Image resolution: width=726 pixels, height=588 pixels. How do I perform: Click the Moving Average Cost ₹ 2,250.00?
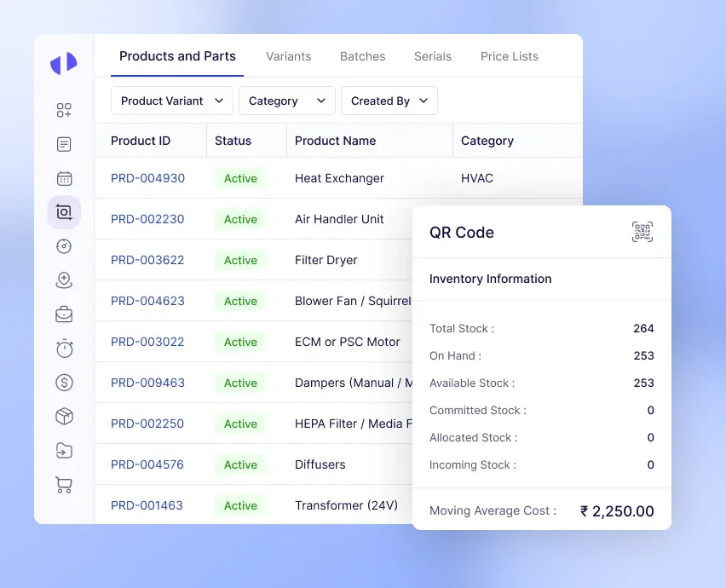(617, 511)
